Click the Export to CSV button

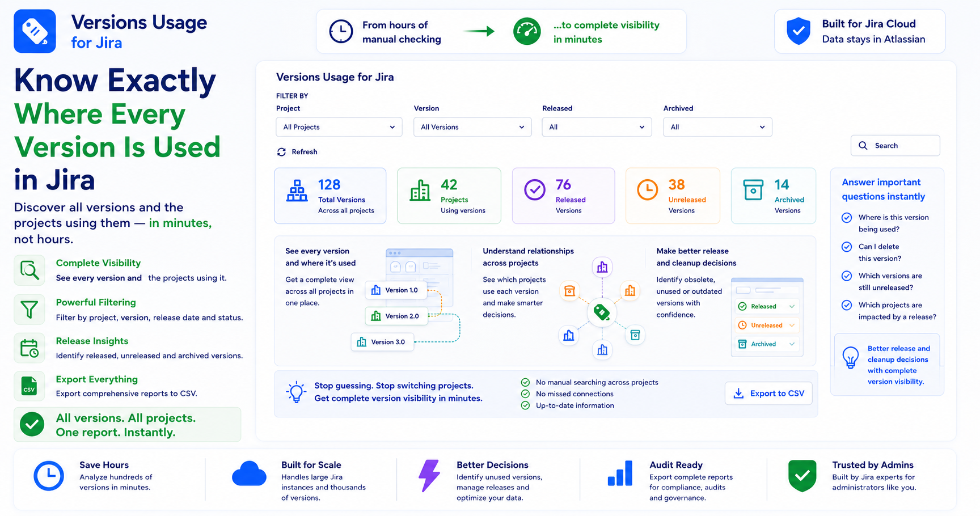pos(768,394)
